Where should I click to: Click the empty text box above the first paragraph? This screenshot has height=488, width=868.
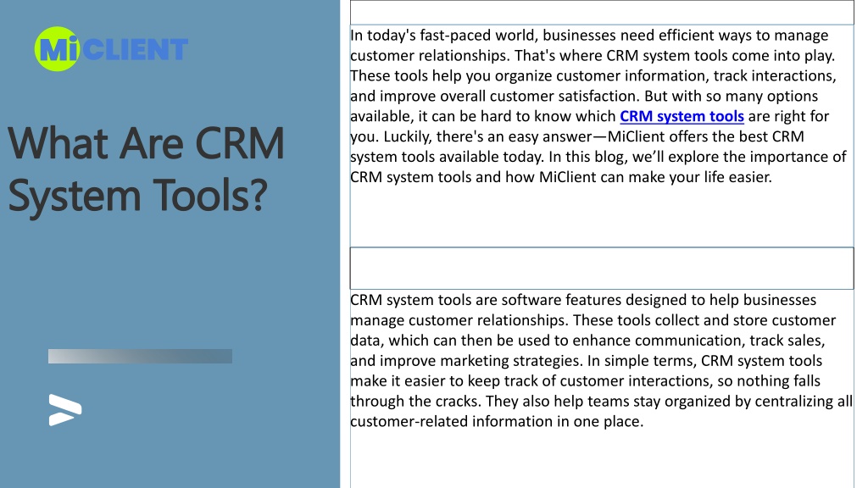point(602,12)
